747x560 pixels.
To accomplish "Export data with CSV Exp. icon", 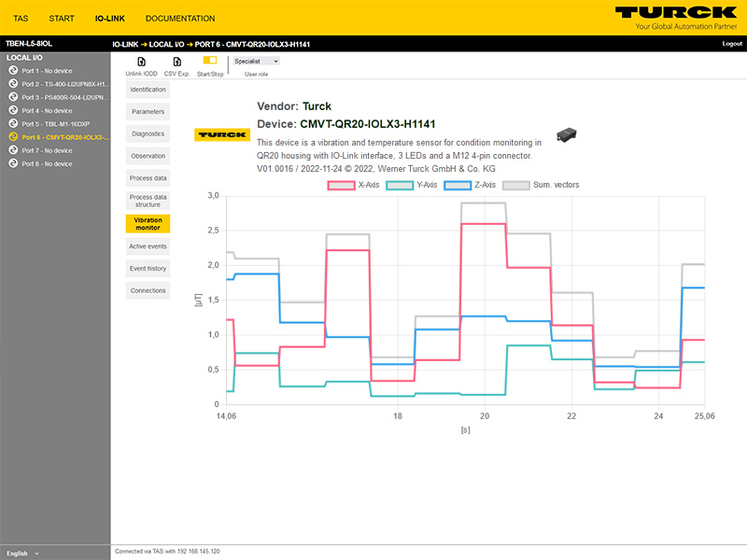I will point(176,62).
